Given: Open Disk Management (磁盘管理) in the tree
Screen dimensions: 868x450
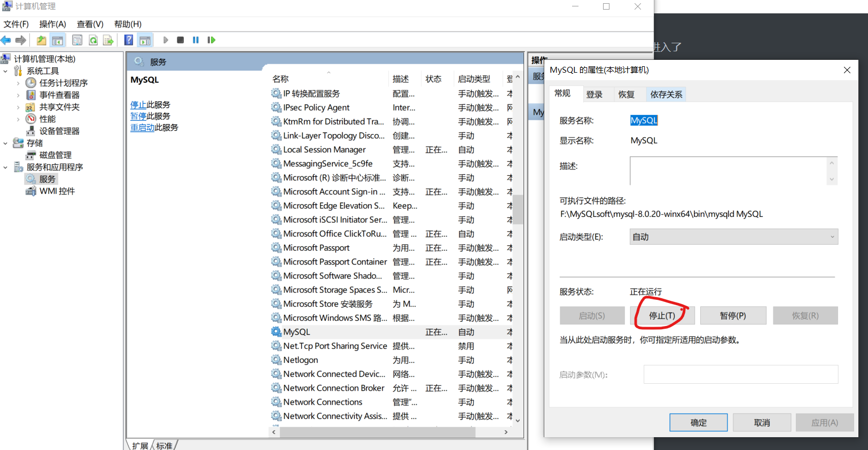Looking at the screenshot, I should [55, 155].
